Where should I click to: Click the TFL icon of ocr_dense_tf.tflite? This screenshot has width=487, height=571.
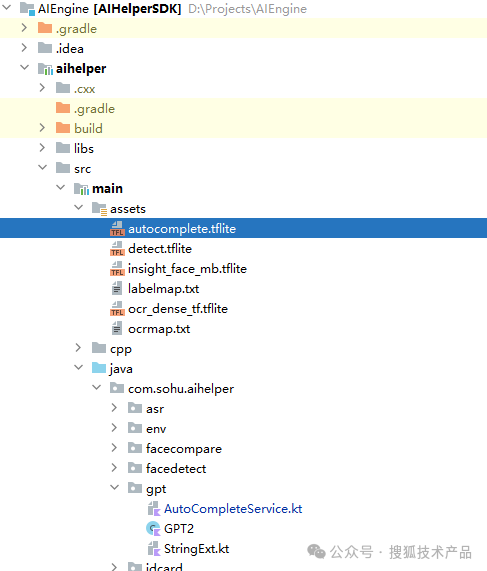click(x=117, y=309)
